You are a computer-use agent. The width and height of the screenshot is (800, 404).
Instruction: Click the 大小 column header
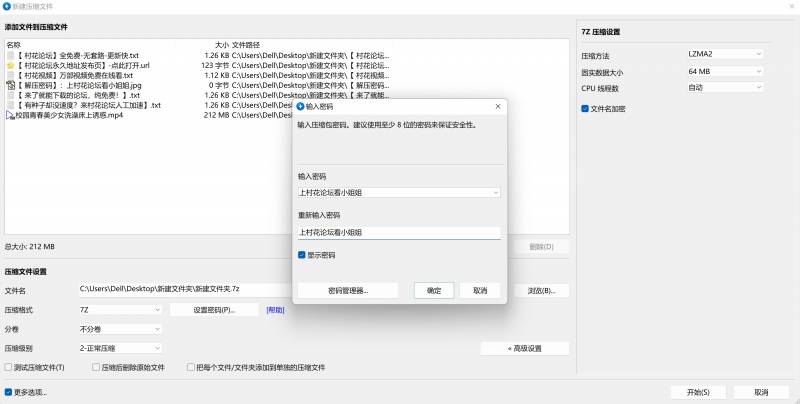[x=220, y=45]
